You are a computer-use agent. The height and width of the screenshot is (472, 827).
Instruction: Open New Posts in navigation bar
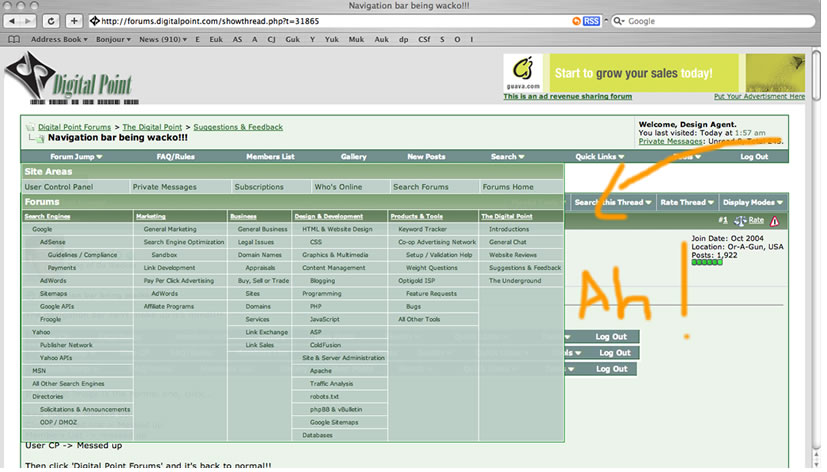coord(426,157)
